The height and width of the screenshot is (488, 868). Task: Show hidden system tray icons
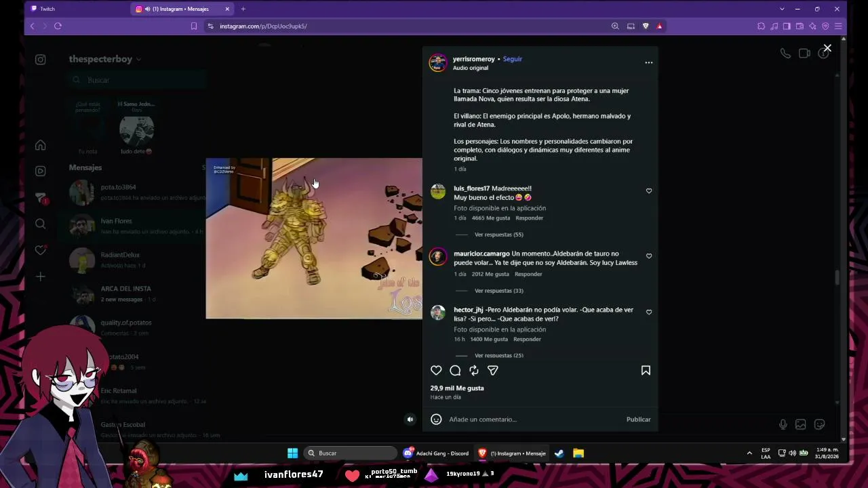point(749,453)
